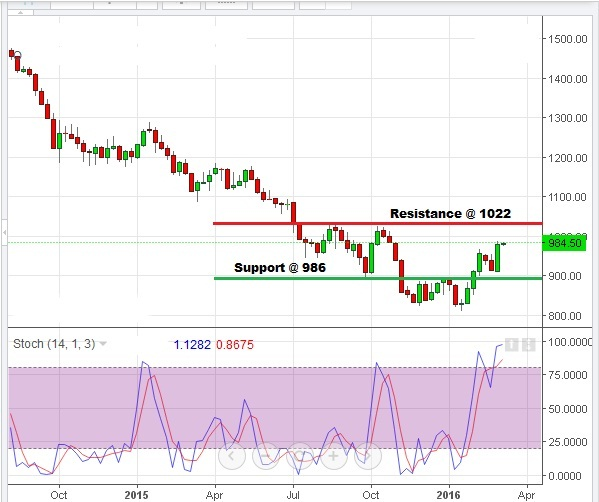Click the Stoch (14, 1, 3) indicator label

54,344
